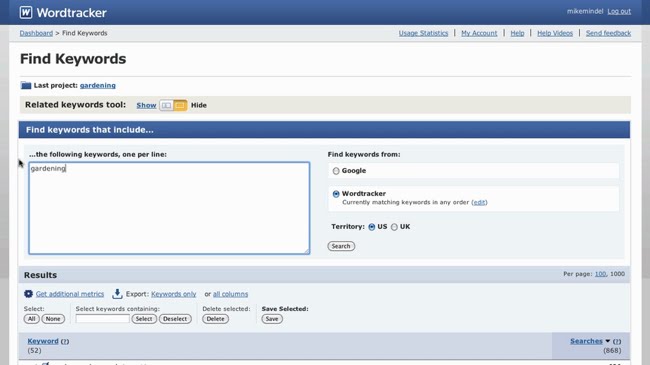Click the Save selected button

click(272, 319)
